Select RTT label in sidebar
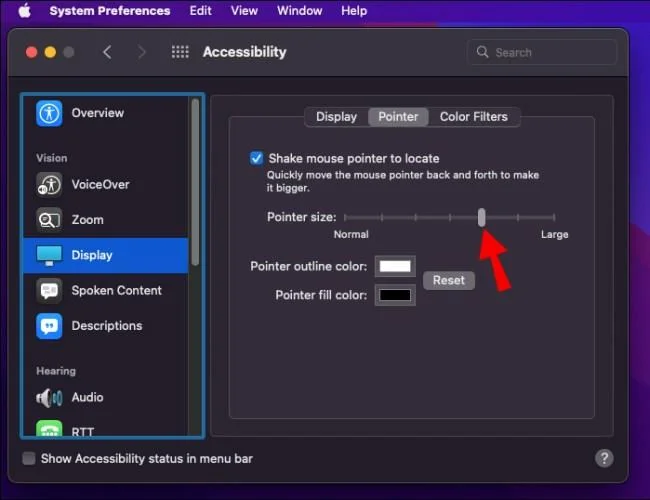 [82, 432]
